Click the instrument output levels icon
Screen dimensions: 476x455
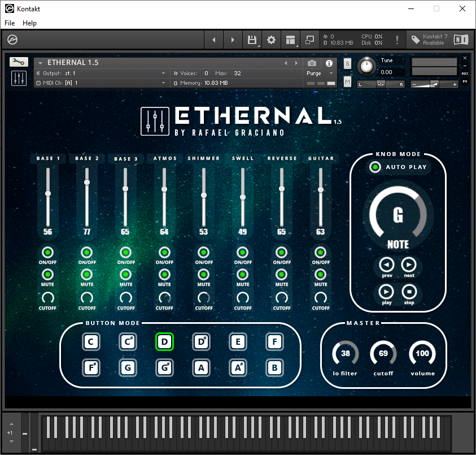[x=19, y=77]
